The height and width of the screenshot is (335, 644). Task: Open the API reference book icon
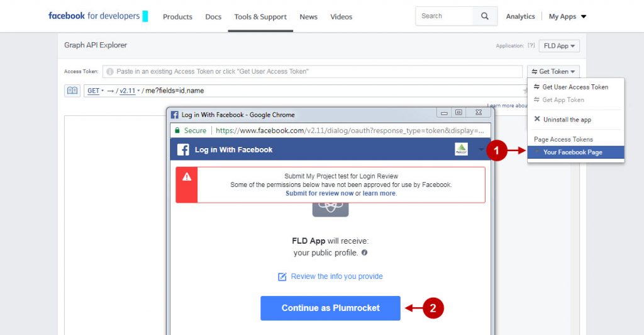[x=72, y=91]
